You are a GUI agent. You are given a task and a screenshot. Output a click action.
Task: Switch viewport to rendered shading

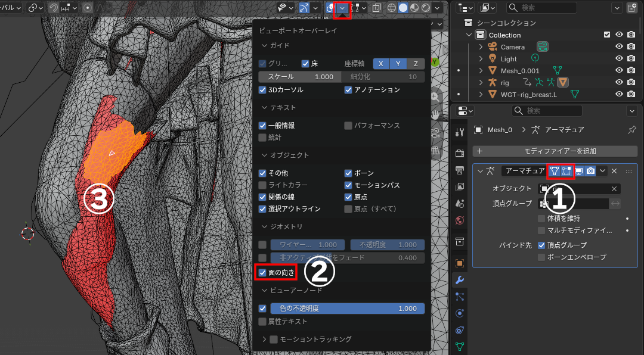coord(426,8)
